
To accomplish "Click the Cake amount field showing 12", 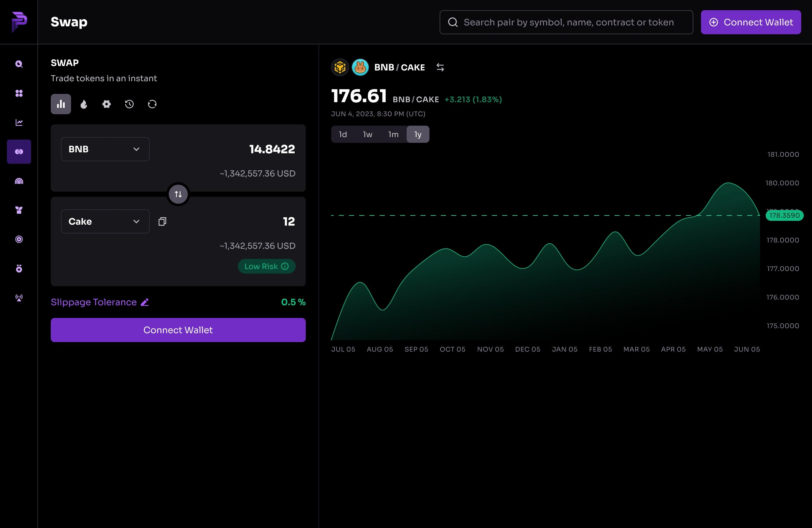I will [289, 221].
